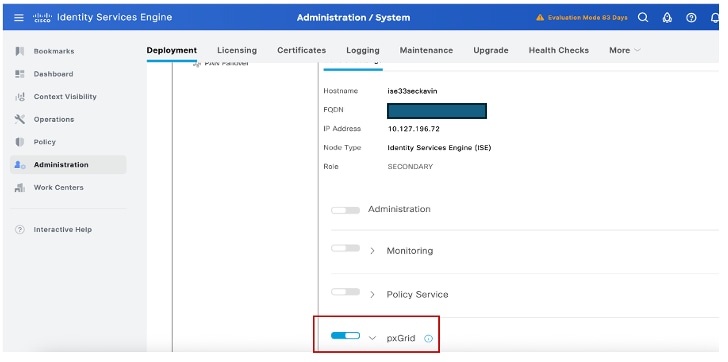The image size is (728, 362).
Task: Click the Administration user-gear icon
Action: point(20,165)
